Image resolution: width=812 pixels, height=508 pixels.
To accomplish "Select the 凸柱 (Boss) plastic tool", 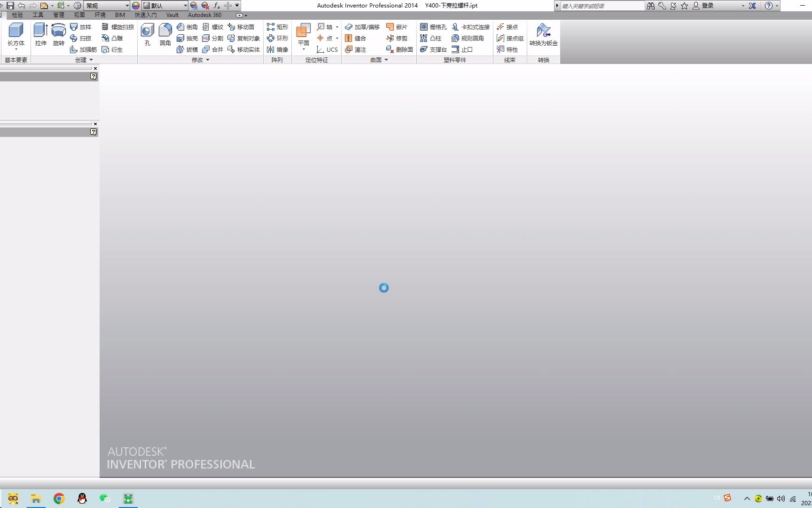I will point(430,38).
